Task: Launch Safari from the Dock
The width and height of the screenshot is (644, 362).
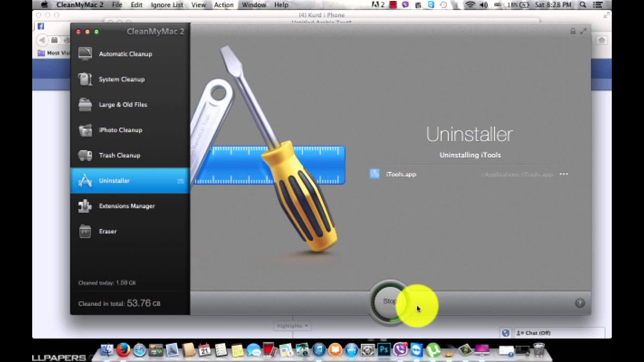Action: [x=140, y=350]
